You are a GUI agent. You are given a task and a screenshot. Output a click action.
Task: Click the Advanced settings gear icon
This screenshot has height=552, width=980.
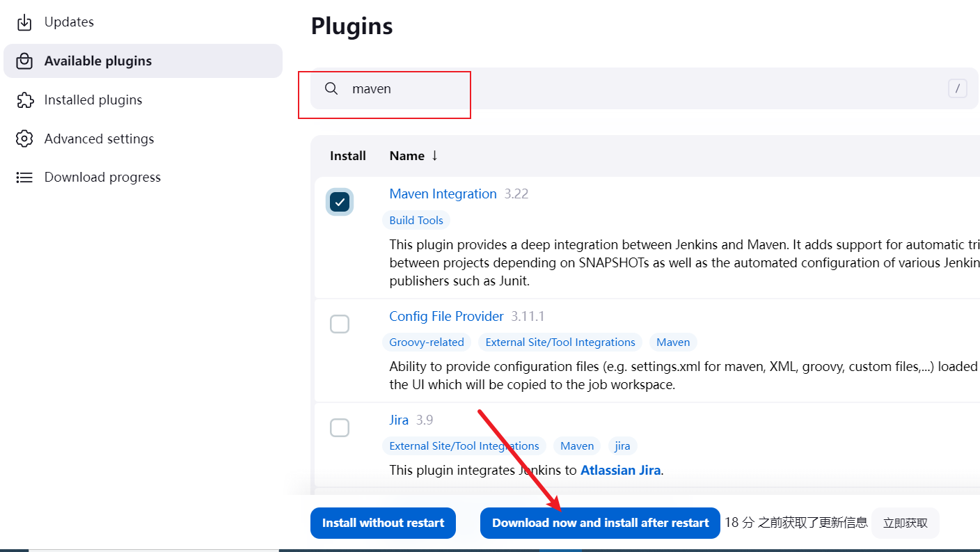click(x=24, y=139)
